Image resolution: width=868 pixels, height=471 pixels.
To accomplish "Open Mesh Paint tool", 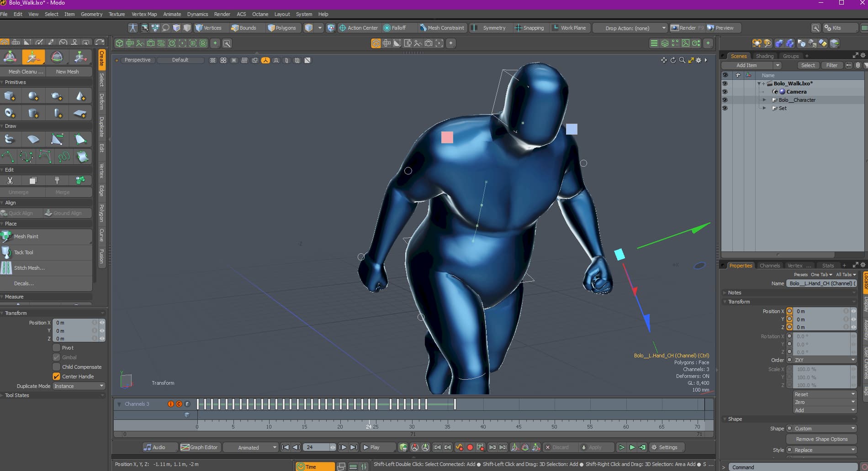I will coord(46,236).
